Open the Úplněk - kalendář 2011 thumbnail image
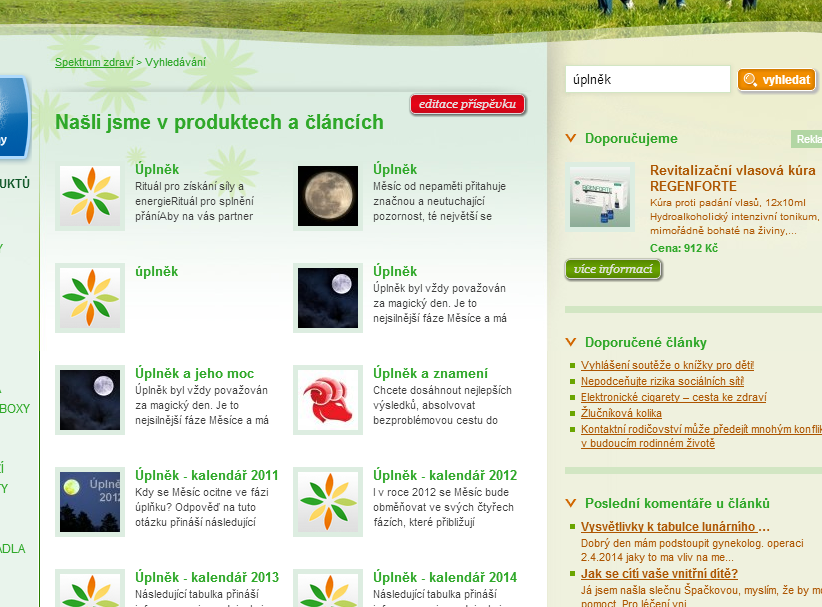This screenshot has height=607, width=822. 90,502
